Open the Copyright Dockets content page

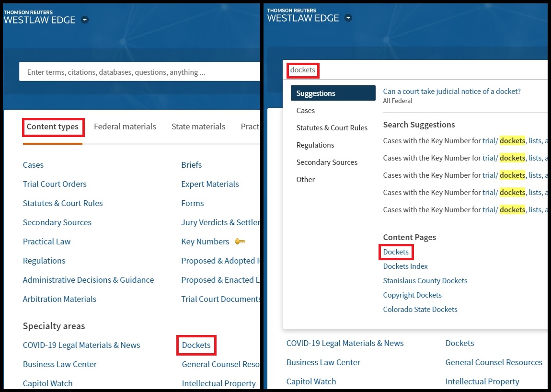pyautogui.click(x=412, y=295)
